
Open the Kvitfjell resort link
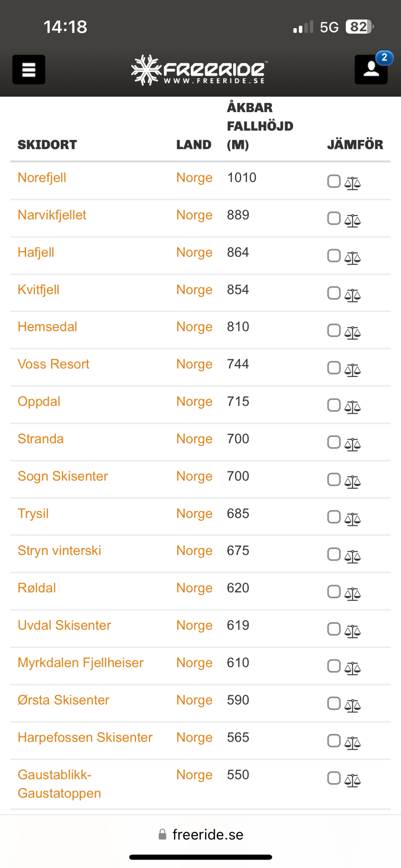pyautogui.click(x=39, y=290)
